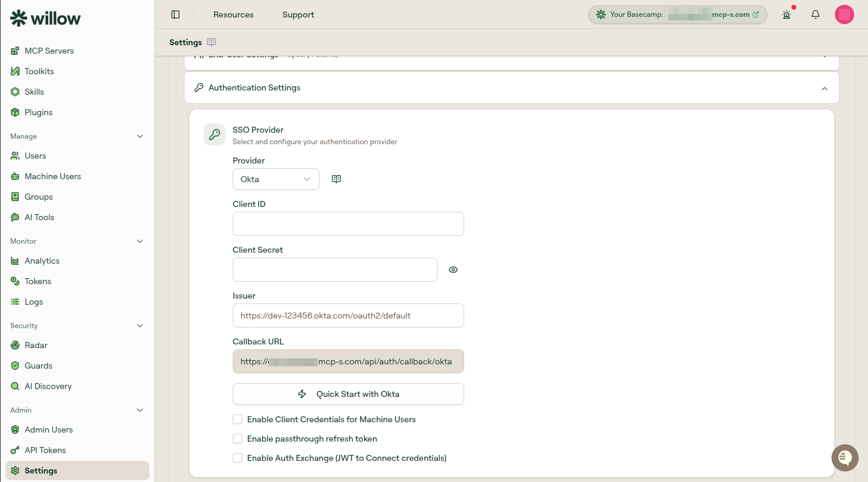This screenshot has height=482, width=868.
Task: Click the Analytics chart icon
Action: 15,261
